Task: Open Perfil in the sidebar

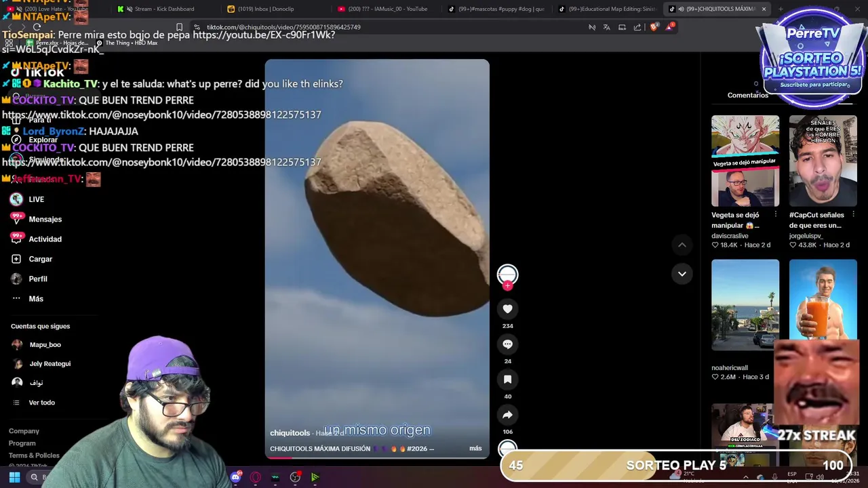Action: tap(29, 279)
